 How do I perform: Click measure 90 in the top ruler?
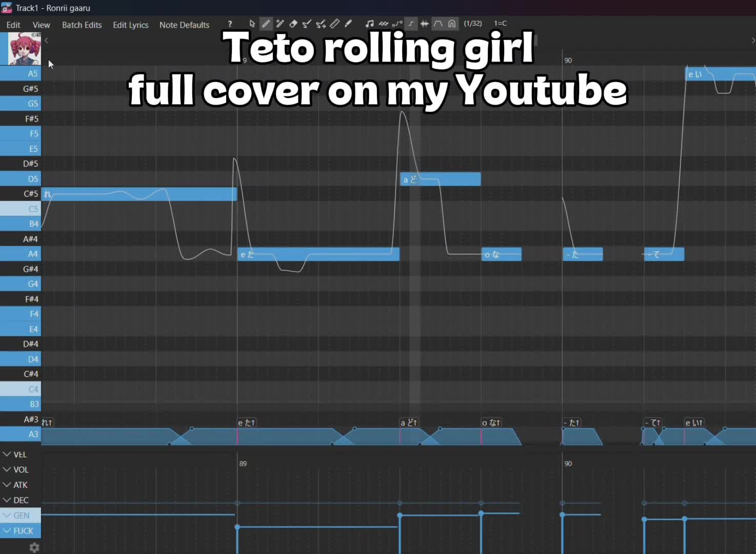click(x=568, y=61)
